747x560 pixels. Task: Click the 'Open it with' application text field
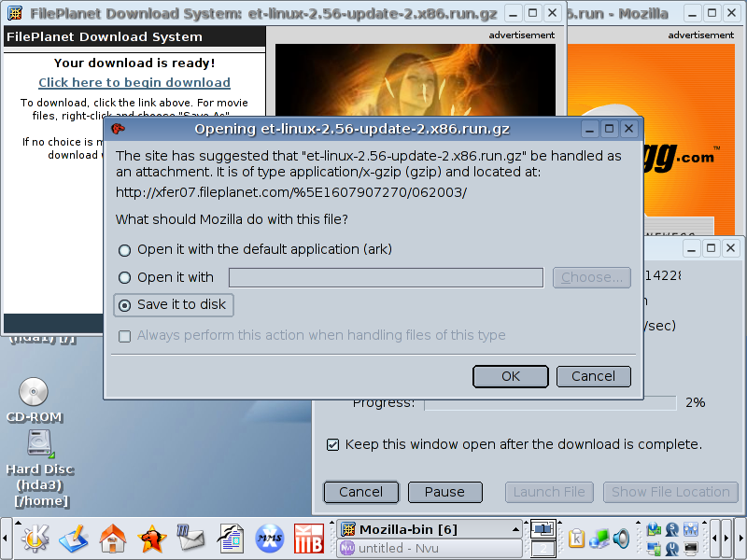click(386, 277)
